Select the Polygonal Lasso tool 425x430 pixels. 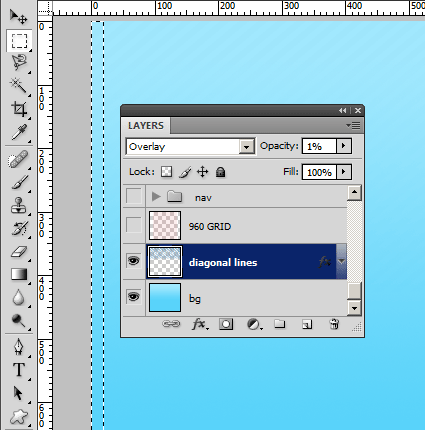pyautogui.click(x=19, y=62)
